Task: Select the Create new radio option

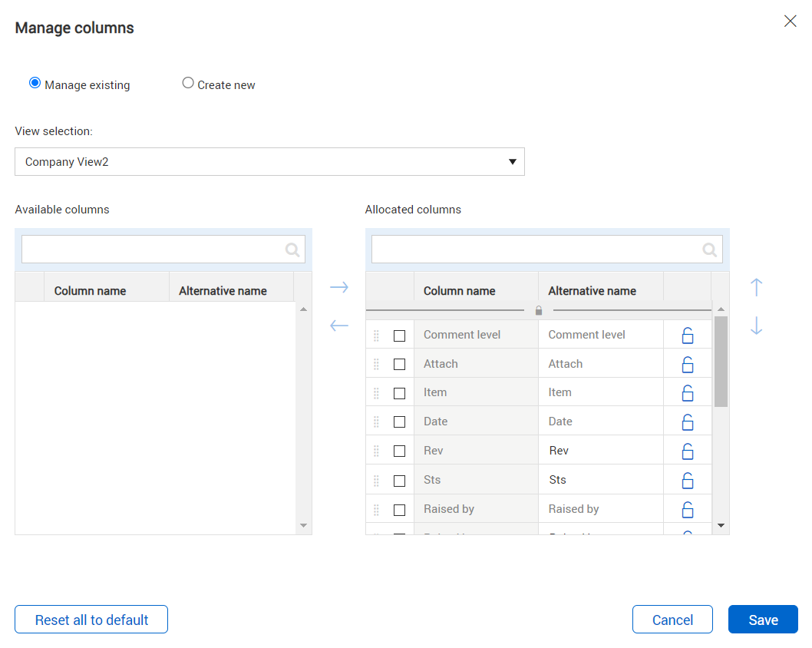Action: point(188,84)
